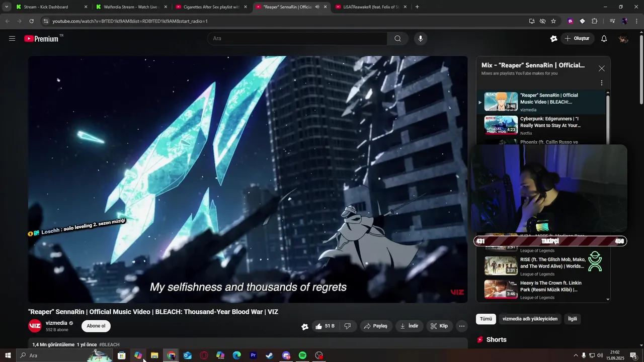This screenshot has width=644, height=362.
Task: Open Spotify from the taskbar
Action: point(302,355)
